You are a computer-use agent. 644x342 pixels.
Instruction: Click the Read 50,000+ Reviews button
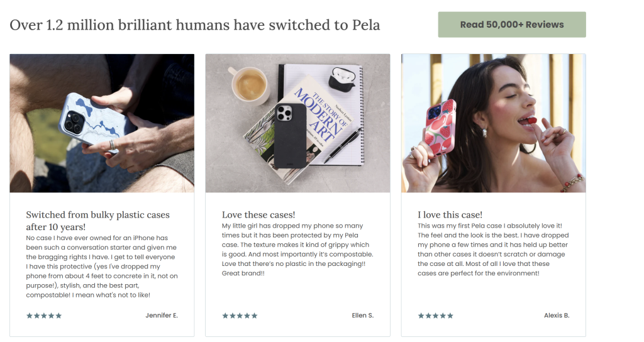(x=511, y=25)
